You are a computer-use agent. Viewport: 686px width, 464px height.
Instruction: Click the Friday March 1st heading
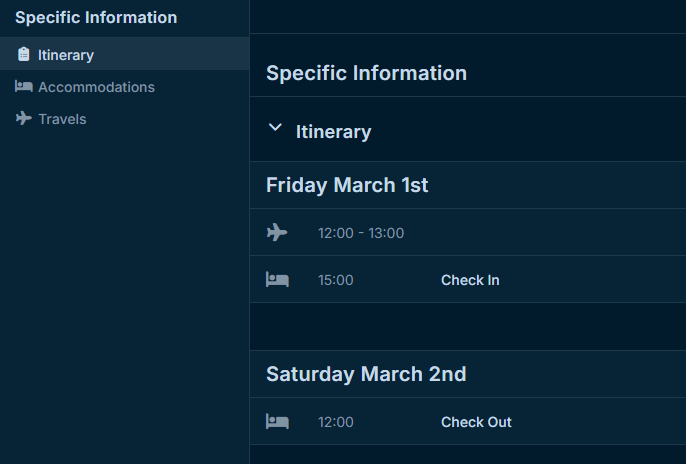(x=347, y=185)
